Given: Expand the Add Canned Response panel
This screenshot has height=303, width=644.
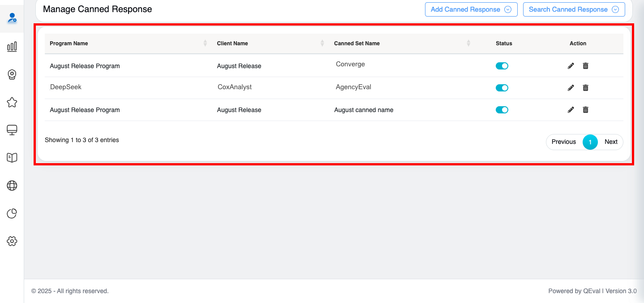Looking at the screenshot, I should point(471,9).
